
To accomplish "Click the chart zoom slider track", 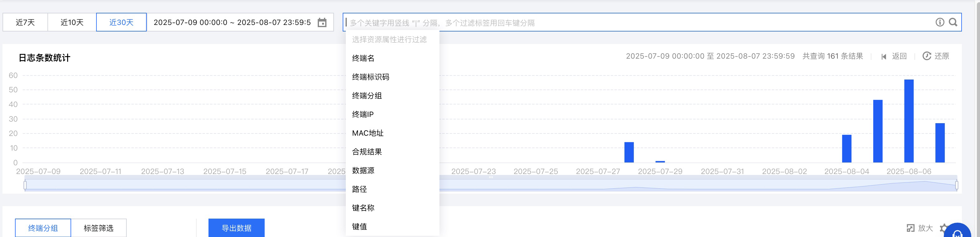I will tap(491, 185).
